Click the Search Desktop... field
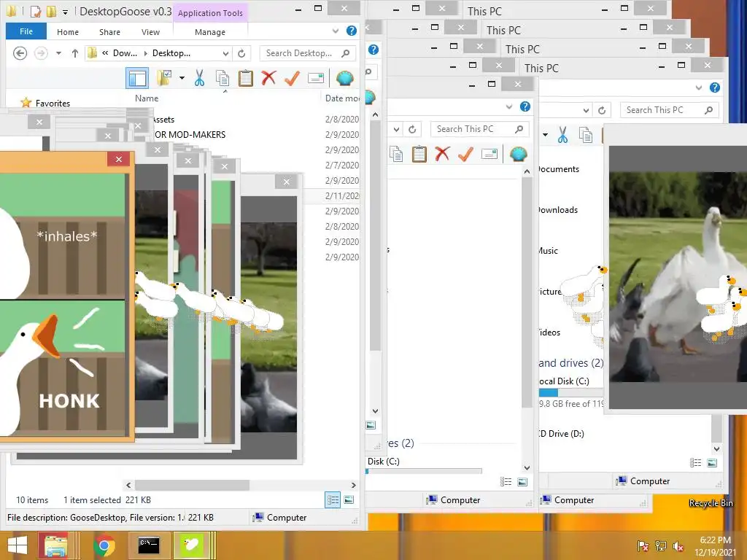747x560 pixels. 307,53
